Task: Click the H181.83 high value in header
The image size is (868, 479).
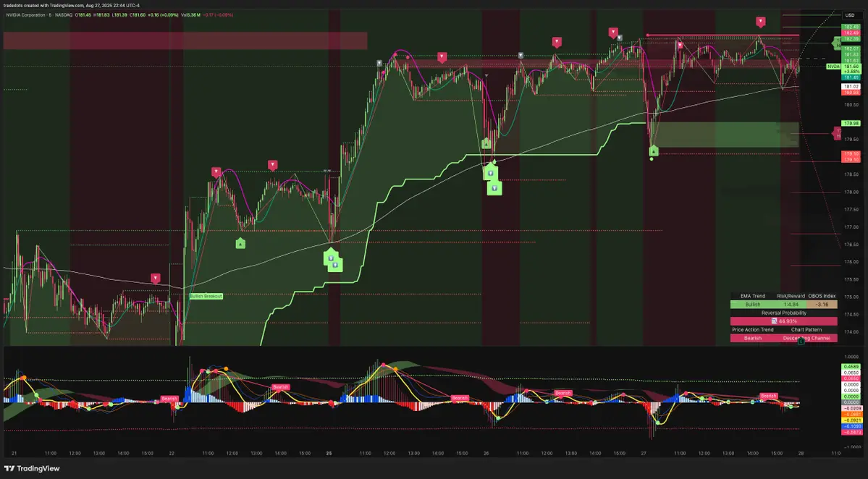Action: [102, 15]
